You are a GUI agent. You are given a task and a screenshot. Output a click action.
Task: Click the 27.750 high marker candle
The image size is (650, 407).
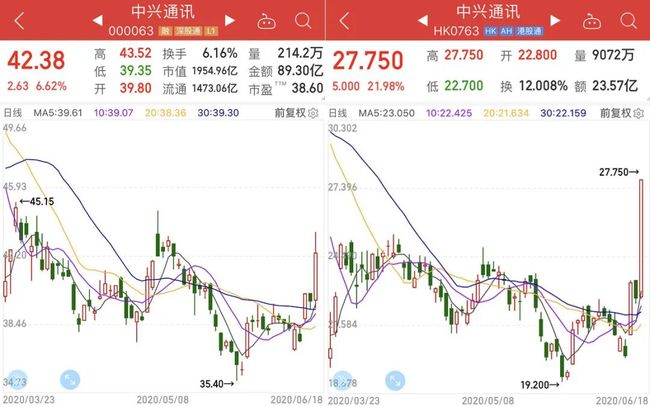641,238
